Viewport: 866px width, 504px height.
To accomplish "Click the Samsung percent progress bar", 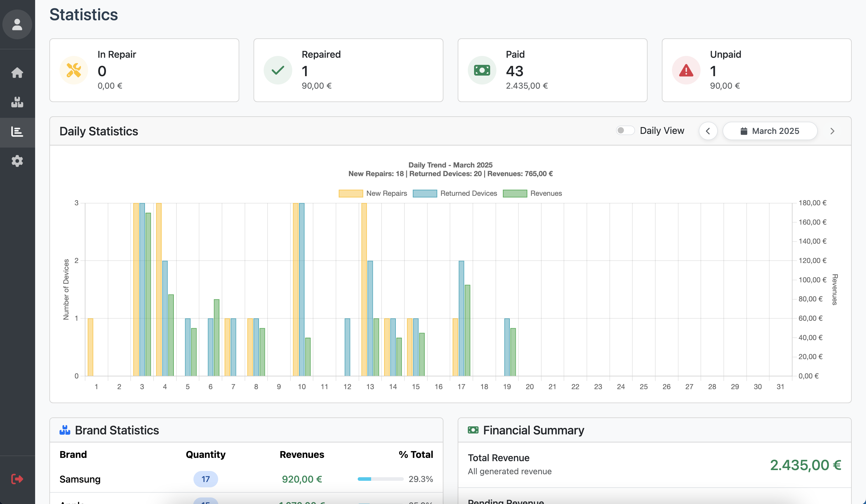I will 380,479.
